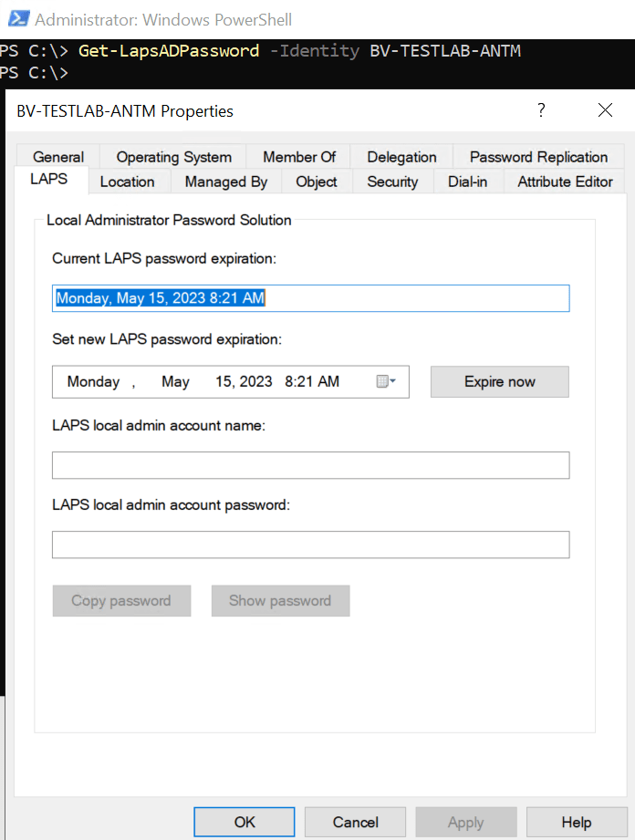Image resolution: width=635 pixels, height=840 pixels.
Task: Cancel the properties dialog
Action: point(355,822)
